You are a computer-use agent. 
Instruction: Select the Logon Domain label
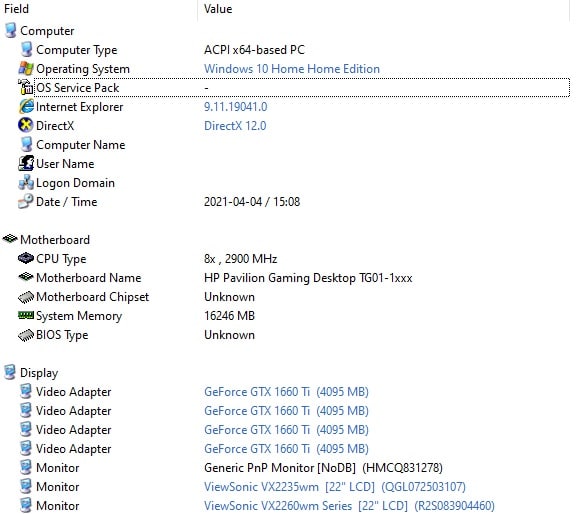(75, 183)
